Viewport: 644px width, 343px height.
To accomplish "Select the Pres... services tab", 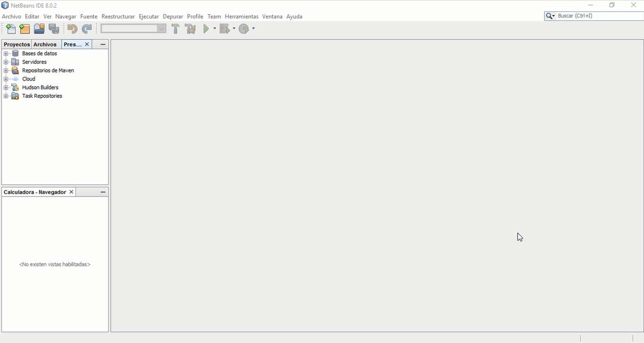I will pos(73,44).
